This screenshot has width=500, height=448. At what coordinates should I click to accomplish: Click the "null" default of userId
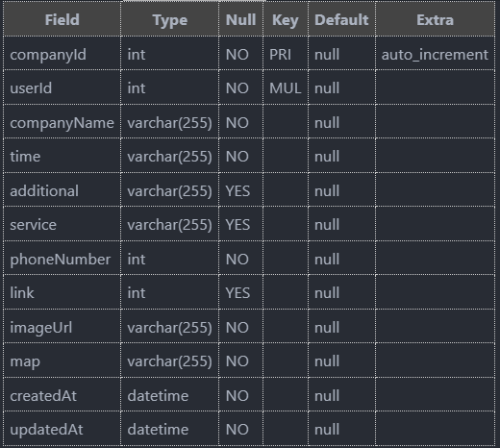pyautogui.click(x=327, y=88)
